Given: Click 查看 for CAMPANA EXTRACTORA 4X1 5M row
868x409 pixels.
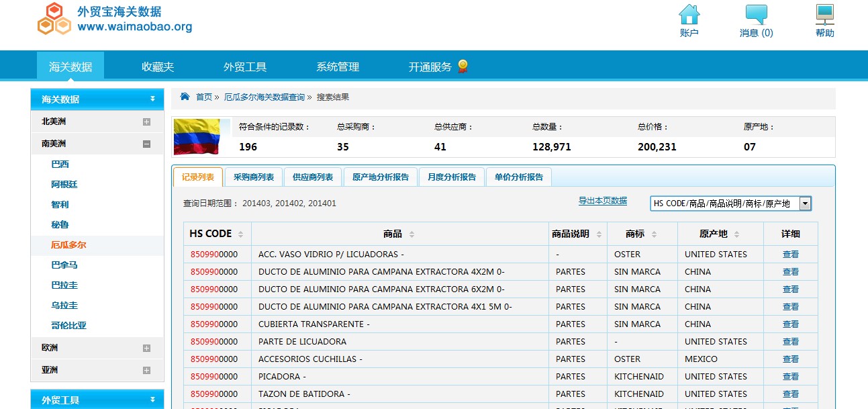Looking at the screenshot, I should click(x=791, y=307).
